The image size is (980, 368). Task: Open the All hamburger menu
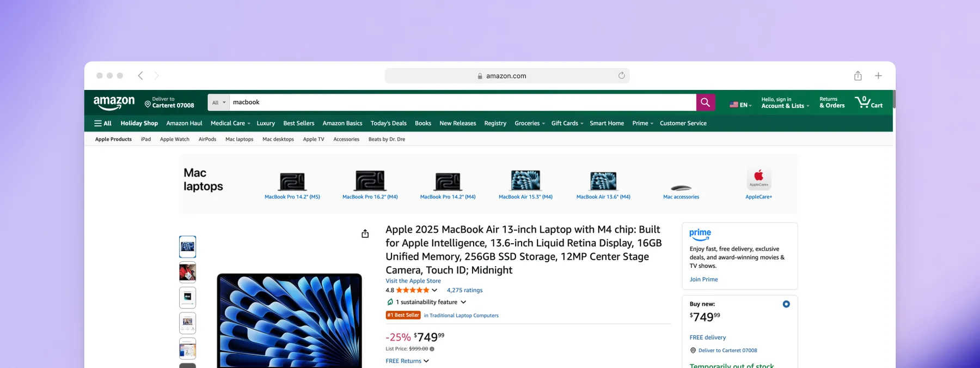pos(102,123)
